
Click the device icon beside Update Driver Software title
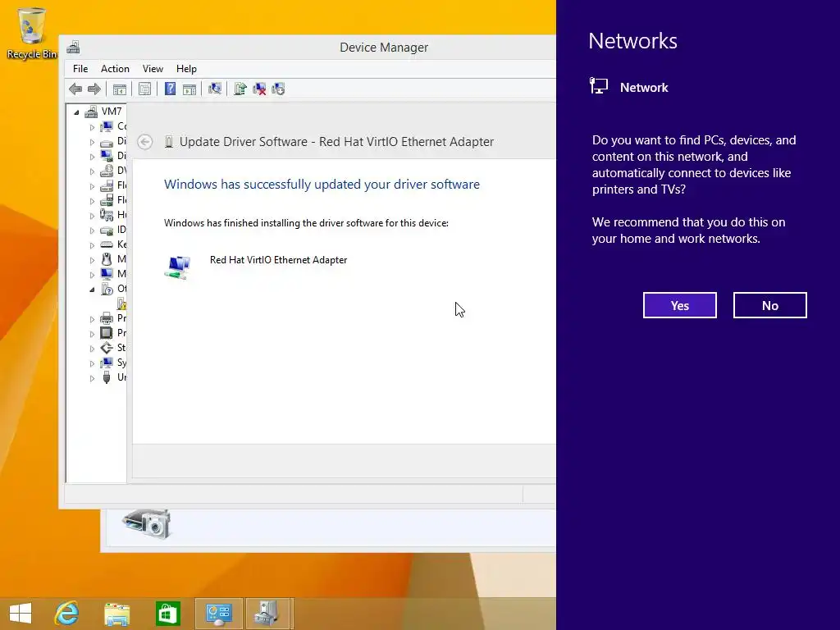169,142
